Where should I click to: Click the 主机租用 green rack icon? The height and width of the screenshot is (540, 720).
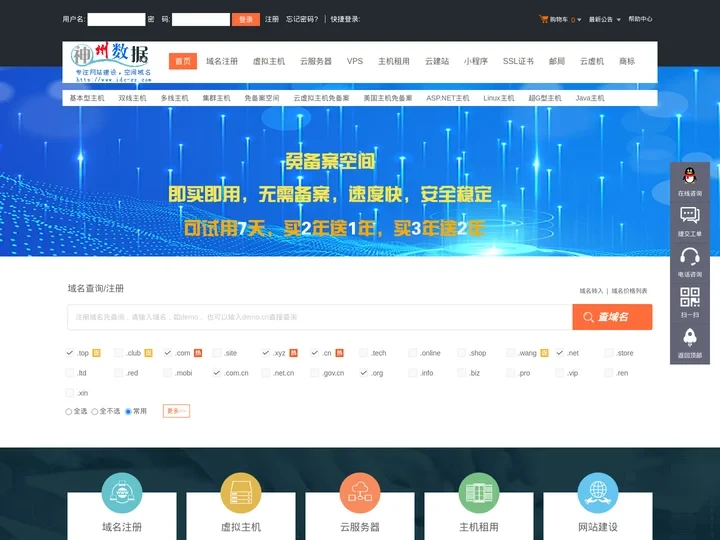478,493
